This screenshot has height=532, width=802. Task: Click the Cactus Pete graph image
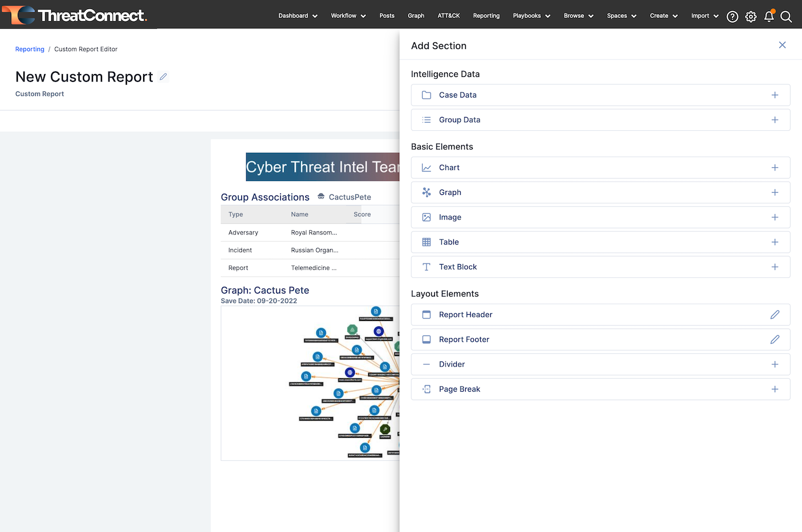coord(310,383)
